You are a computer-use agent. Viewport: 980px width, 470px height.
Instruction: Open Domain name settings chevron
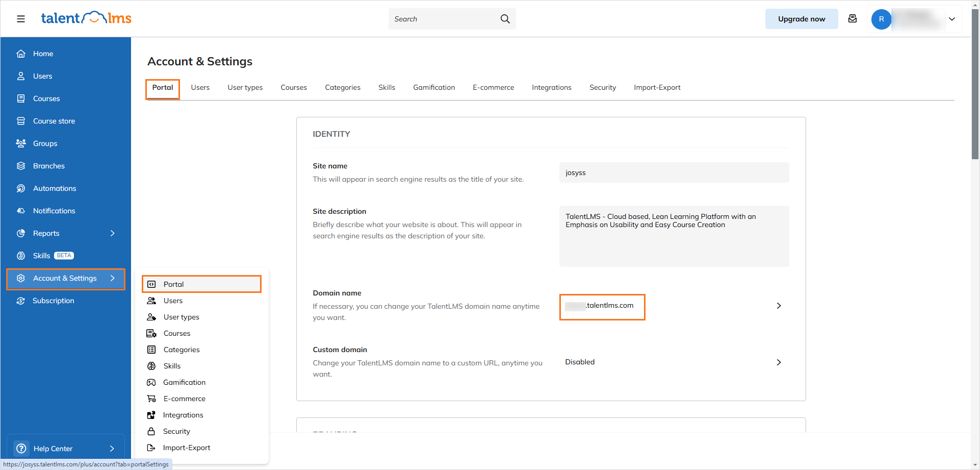click(x=779, y=306)
